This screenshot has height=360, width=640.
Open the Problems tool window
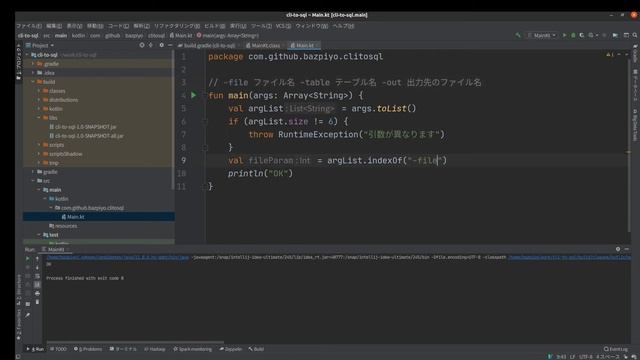point(88,349)
